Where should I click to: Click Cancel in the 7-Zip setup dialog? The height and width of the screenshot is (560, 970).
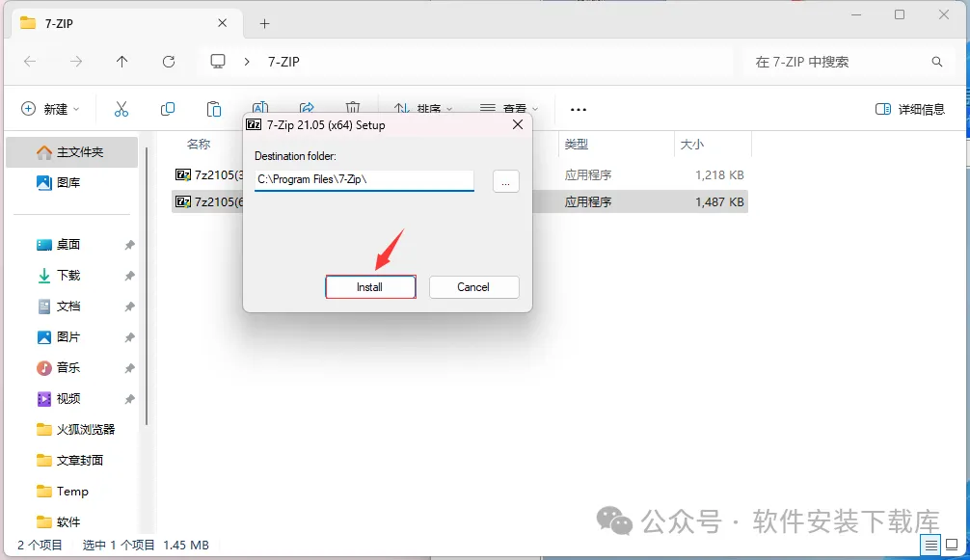pyautogui.click(x=473, y=287)
